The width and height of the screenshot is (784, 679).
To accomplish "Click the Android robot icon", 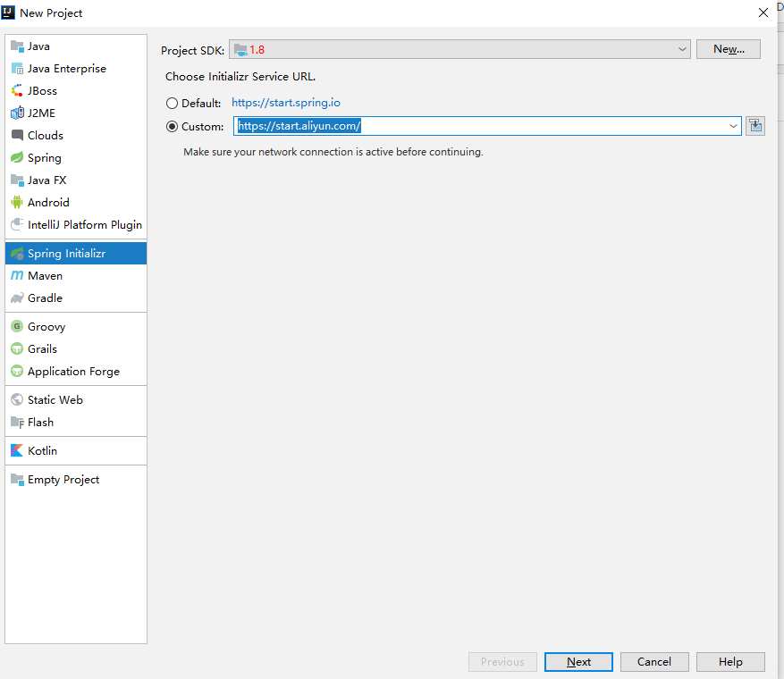I will click(x=17, y=202).
